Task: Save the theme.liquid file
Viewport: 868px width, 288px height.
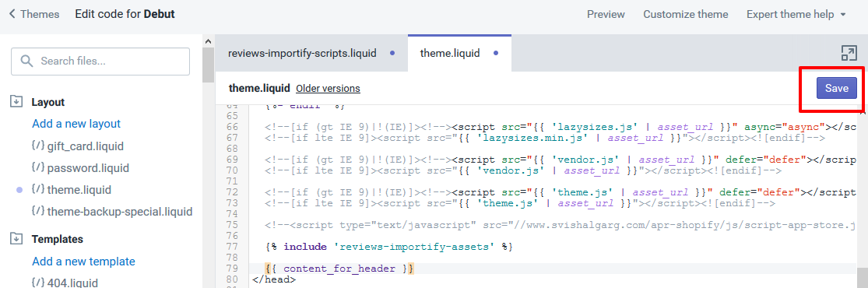Action: click(x=836, y=88)
